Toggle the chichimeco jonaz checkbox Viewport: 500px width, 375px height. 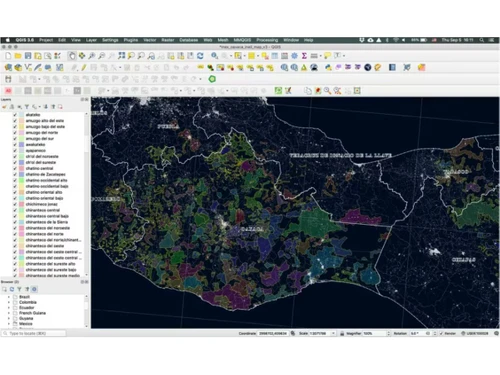(x=15, y=204)
